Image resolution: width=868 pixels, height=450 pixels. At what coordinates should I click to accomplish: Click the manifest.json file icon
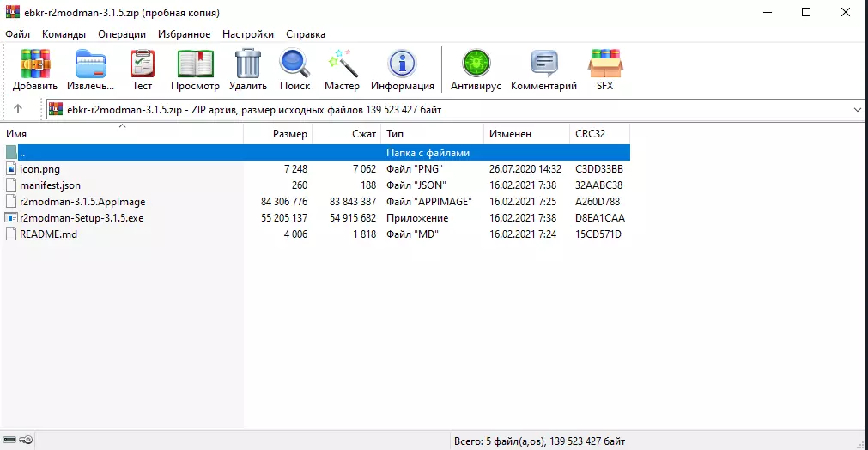tap(11, 185)
